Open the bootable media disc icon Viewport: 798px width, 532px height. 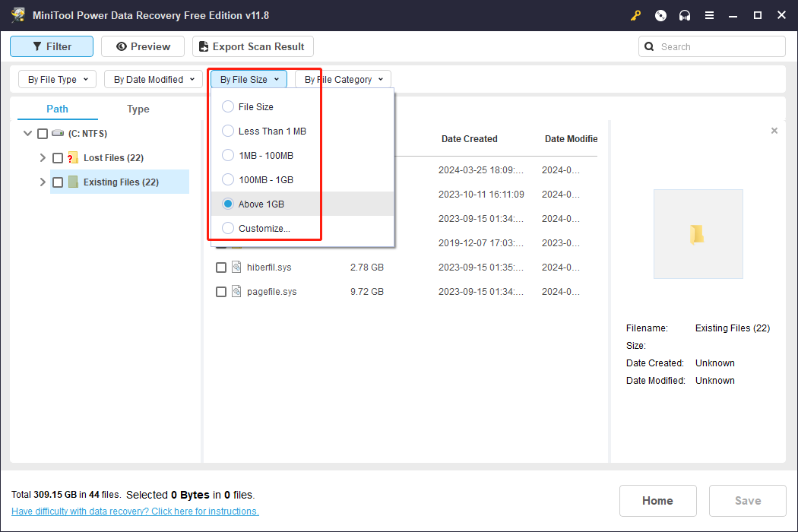660,15
